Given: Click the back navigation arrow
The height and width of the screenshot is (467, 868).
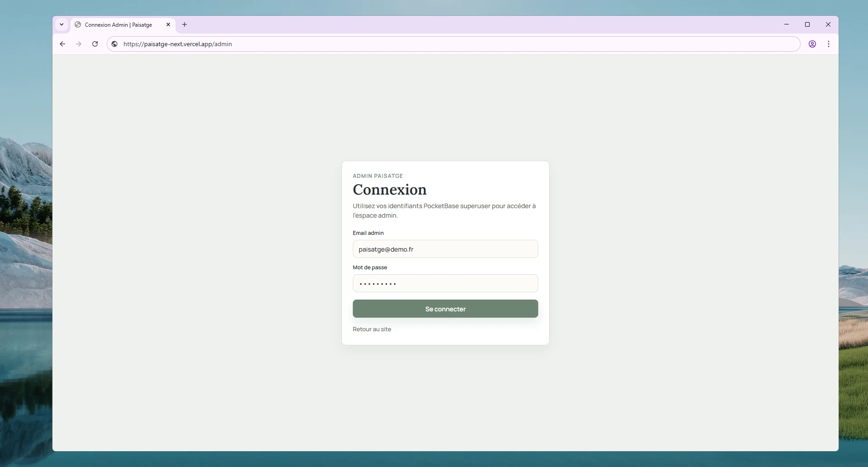Looking at the screenshot, I should [62, 44].
